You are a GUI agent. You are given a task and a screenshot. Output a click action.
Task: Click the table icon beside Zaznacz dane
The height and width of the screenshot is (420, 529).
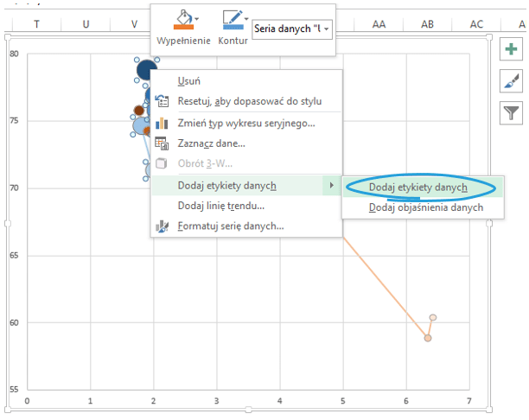pyautogui.click(x=162, y=143)
